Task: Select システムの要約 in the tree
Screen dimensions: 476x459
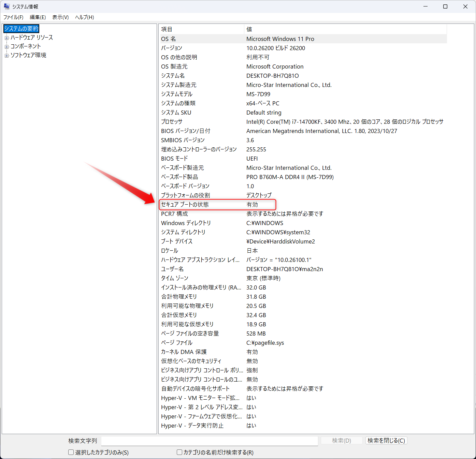Action: pos(21,29)
